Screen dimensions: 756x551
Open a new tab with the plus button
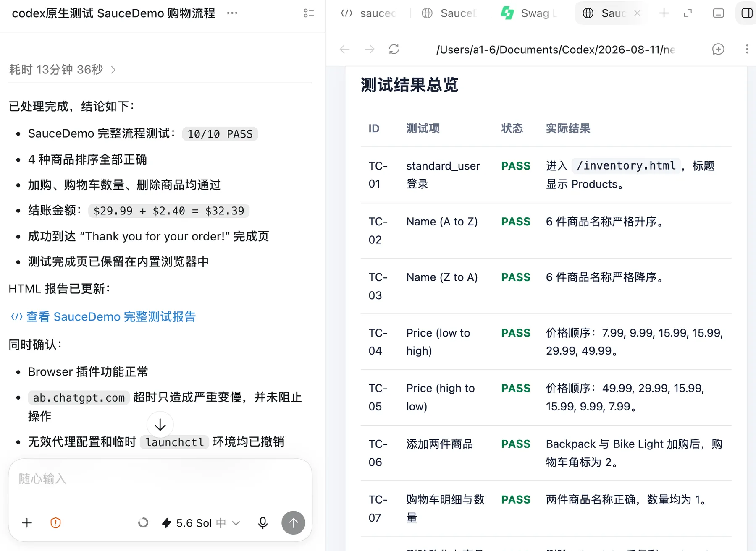[664, 13]
